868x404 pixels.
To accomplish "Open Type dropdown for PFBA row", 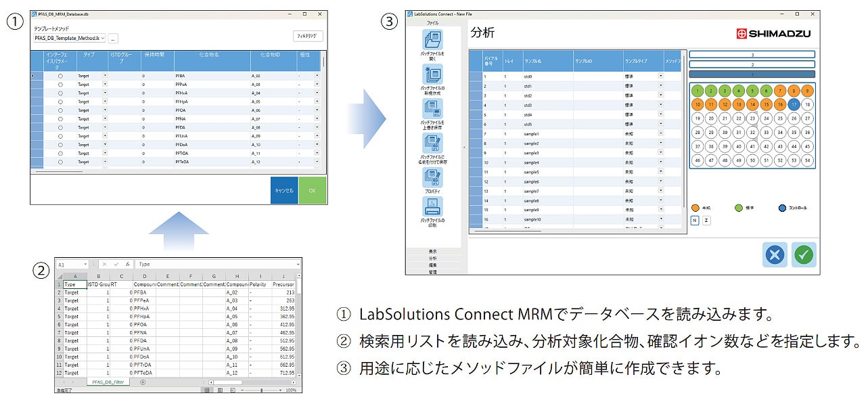I will [x=105, y=76].
